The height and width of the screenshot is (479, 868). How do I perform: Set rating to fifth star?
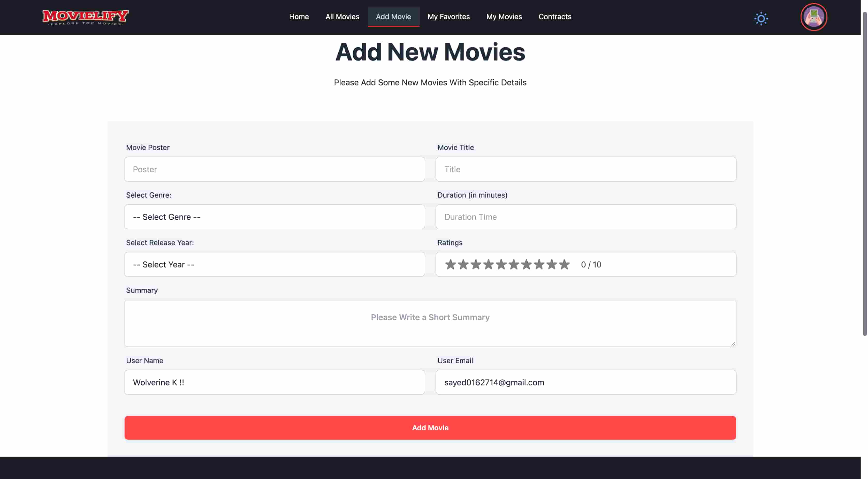coord(501,264)
